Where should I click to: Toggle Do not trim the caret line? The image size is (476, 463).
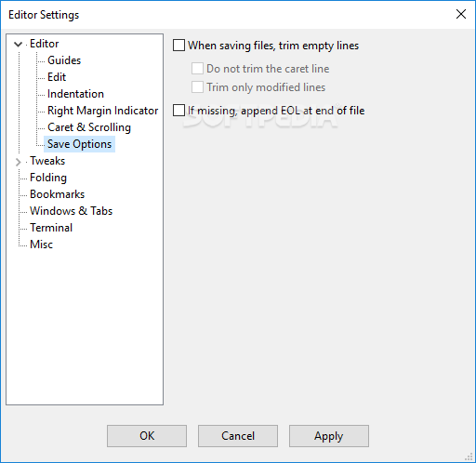point(197,69)
